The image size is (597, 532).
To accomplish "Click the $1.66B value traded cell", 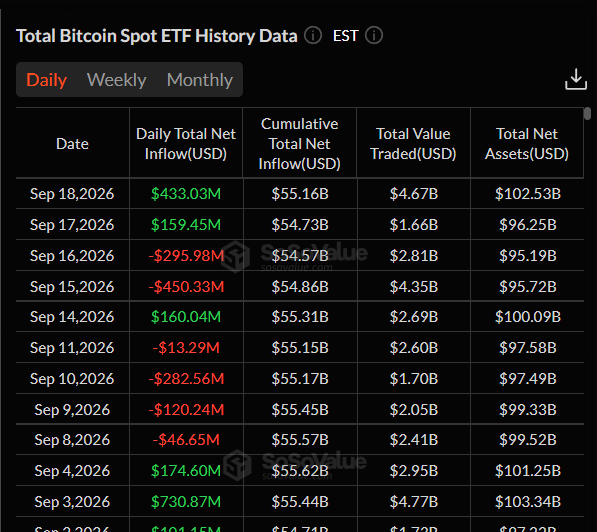I will pyautogui.click(x=413, y=225).
